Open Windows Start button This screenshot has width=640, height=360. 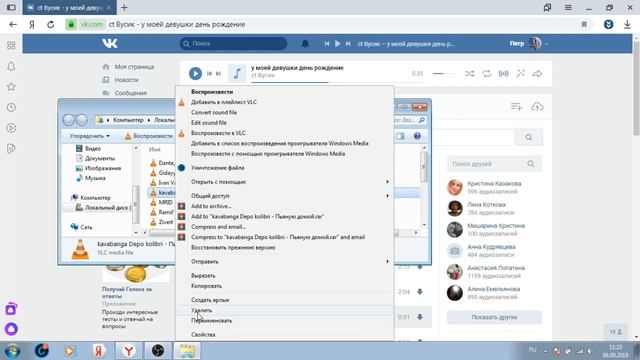coord(12,351)
